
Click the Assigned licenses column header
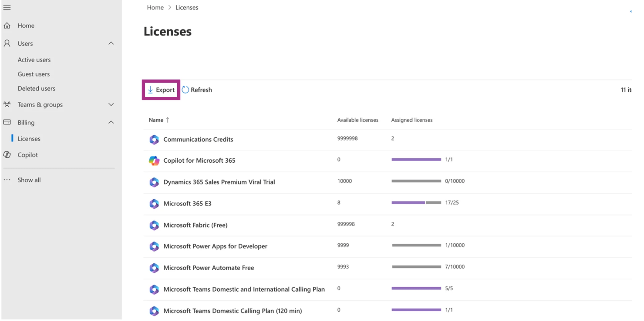[x=412, y=120]
